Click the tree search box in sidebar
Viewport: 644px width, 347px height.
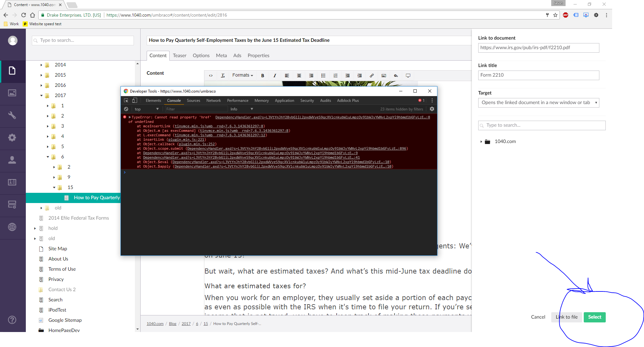(x=83, y=40)
